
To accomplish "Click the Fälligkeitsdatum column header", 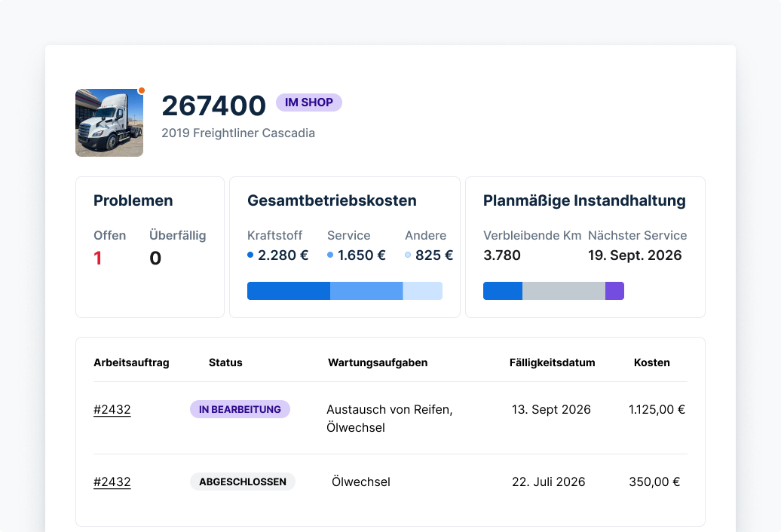I will click(x=552, y=362).
